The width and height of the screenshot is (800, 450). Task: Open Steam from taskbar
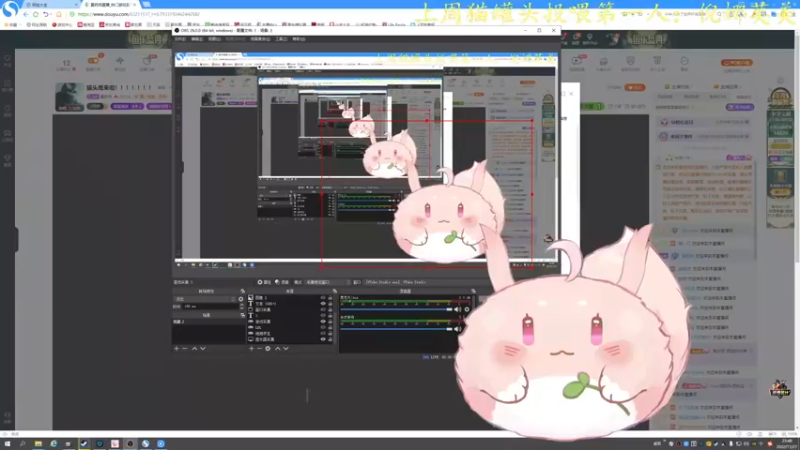84,444
